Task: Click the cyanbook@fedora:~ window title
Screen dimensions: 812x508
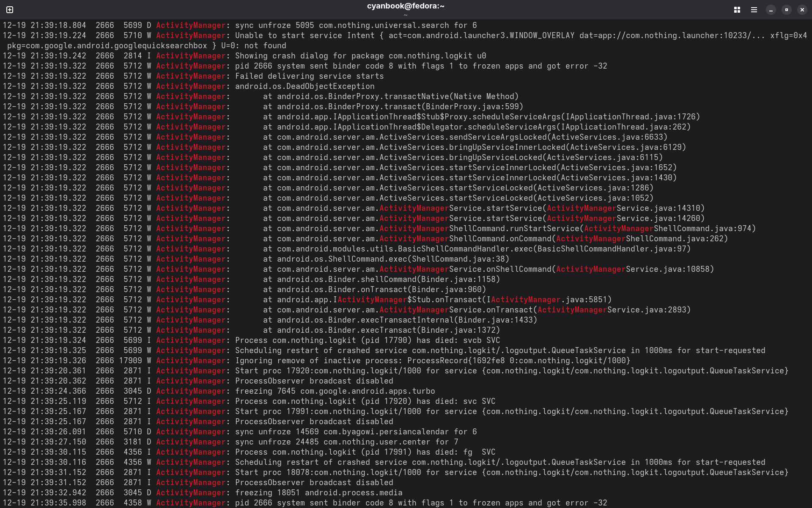Action: pos(405,6)
